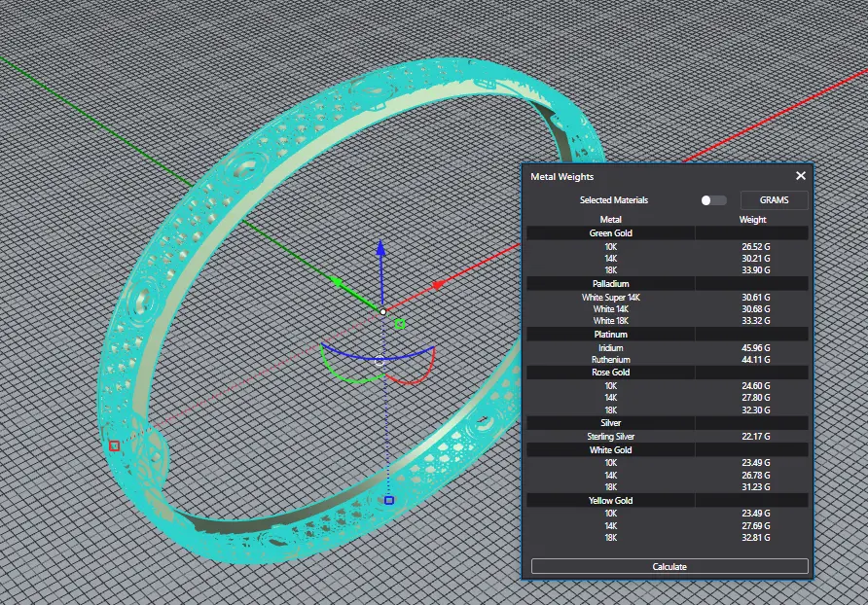Click the 14K row under White Gold
Screen dimensions: 868x605
pos(668,475)
